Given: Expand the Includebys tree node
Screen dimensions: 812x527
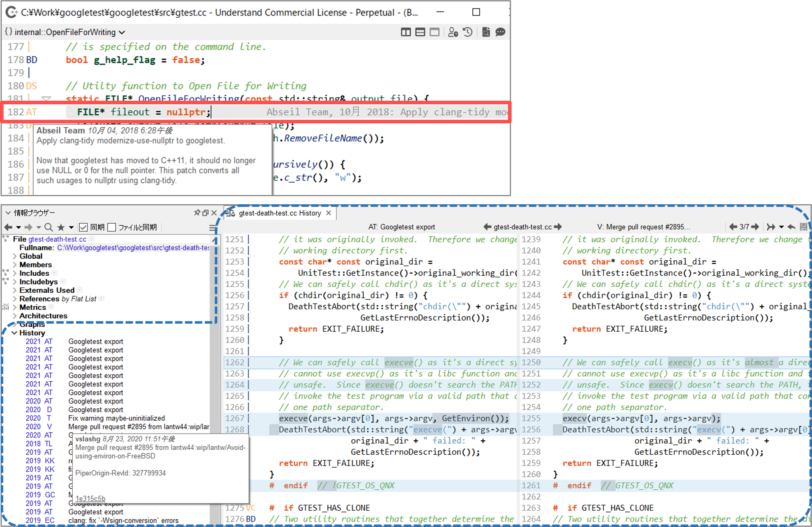Looking at the screenshot, I should tap(15, 282).
